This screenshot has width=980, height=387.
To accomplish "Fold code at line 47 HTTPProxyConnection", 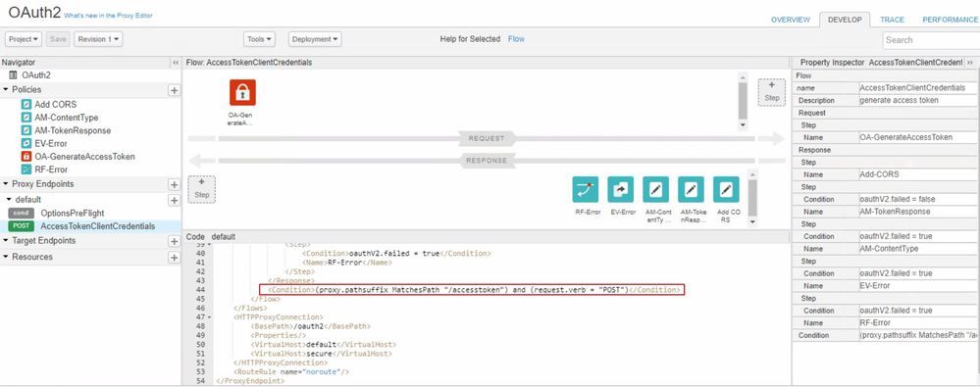I will (209, 317).
